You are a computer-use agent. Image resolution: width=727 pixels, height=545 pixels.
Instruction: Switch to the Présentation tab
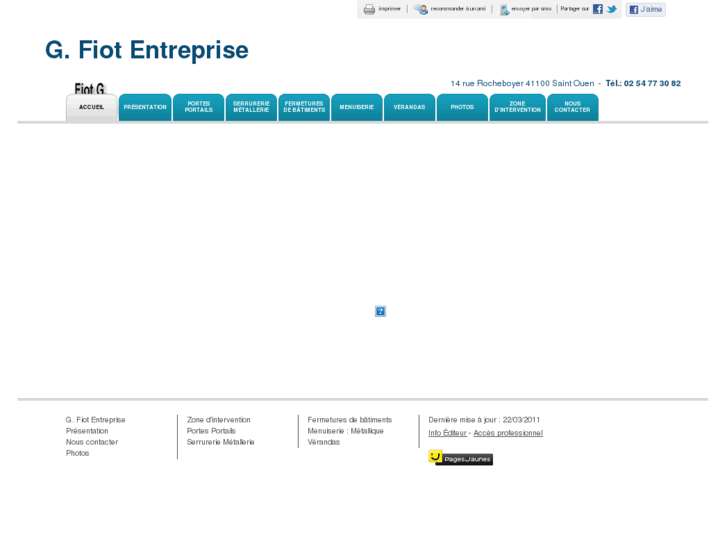coord(145,108)
